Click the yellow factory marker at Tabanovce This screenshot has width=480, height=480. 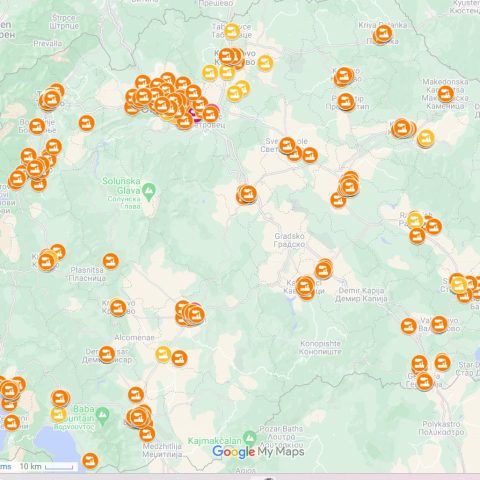pos(232,32)
